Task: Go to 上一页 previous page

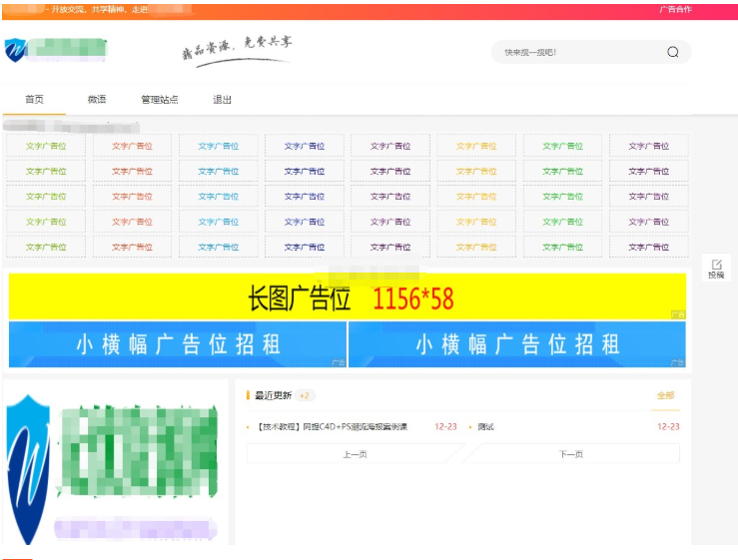Action: (x=355, y=454)
